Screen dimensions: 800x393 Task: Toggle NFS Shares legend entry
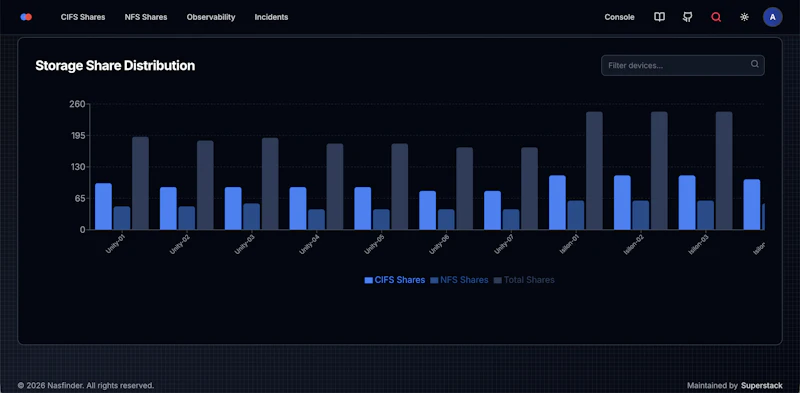(x=459, y=280)
